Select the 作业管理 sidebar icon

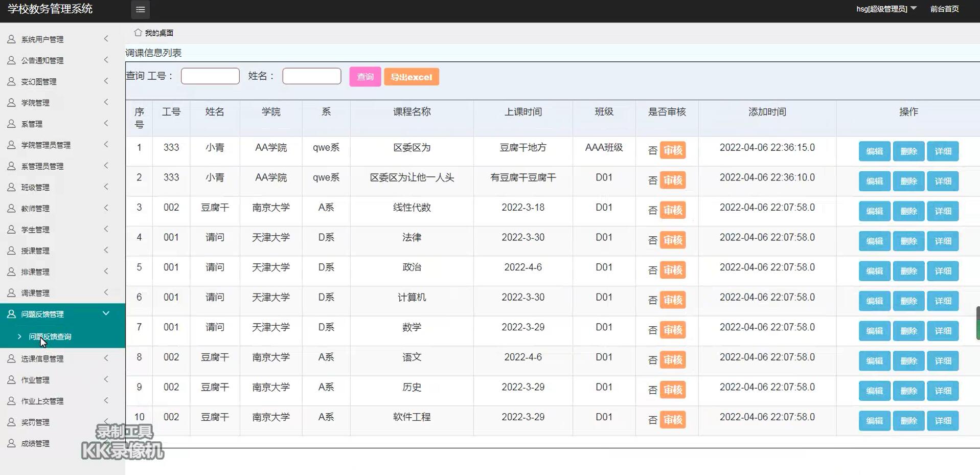point(11,379)
